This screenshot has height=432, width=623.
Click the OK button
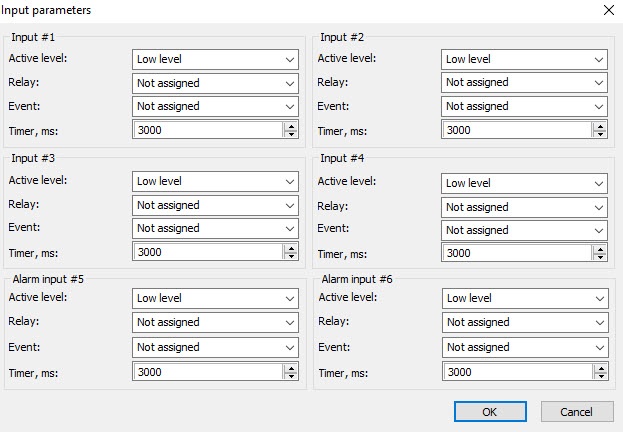coord(489,412)
